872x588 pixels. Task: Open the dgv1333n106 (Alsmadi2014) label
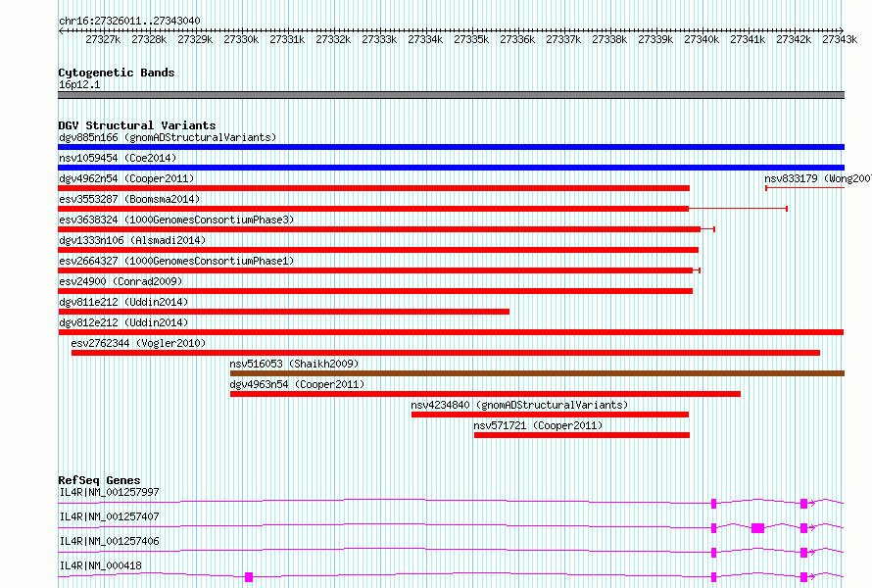click(x=132, y=240)
